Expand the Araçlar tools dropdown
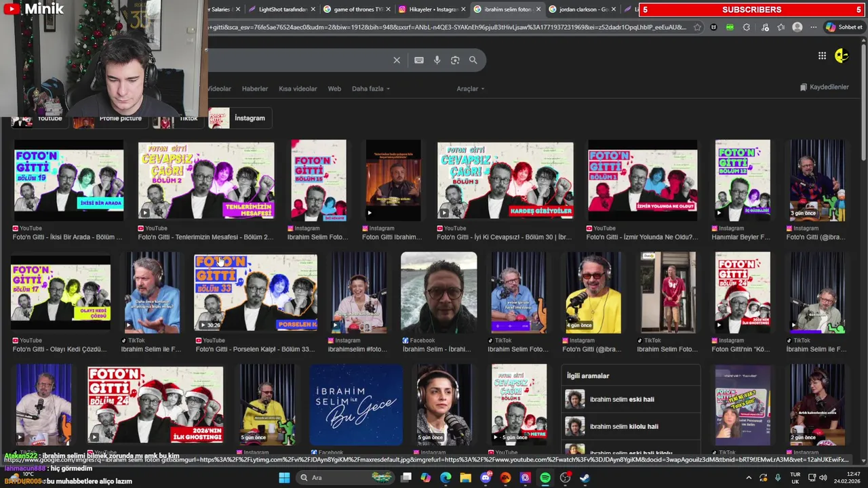868x488 pixels. click(470, 89)
